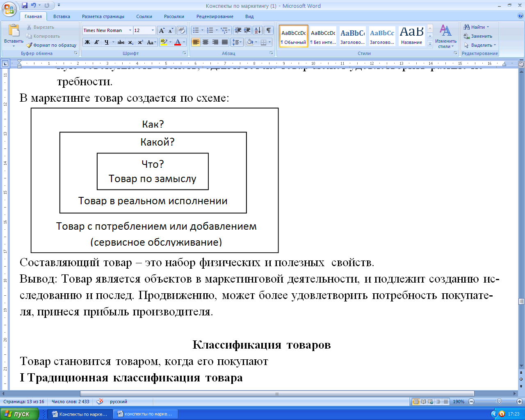Increase paragraph indent
This screenshot has height=420, width=525.
[247, 30]
